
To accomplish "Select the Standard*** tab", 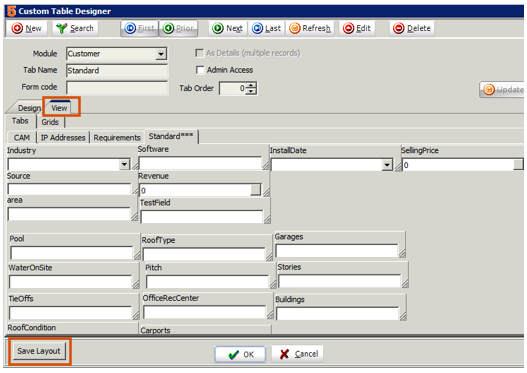I will click(x=171, y=136).
